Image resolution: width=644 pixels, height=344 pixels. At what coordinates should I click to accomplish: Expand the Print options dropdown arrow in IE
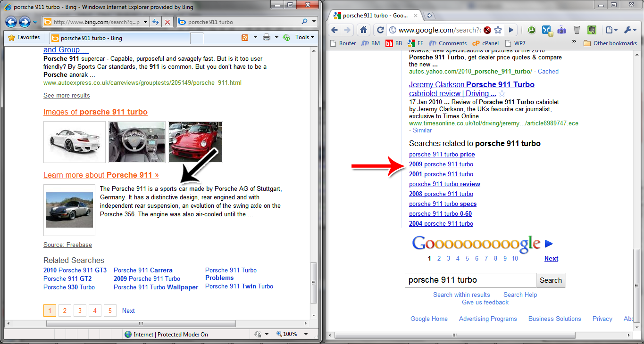[276, 38]
